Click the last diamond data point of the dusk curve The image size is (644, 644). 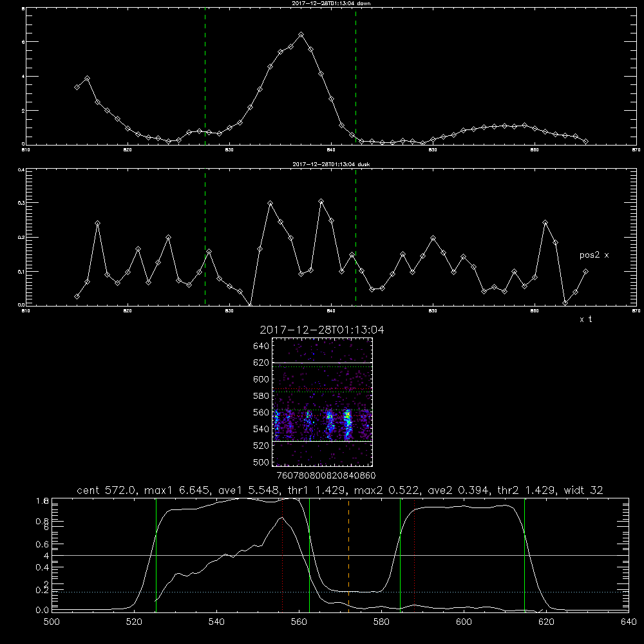[x=585, y=272]
